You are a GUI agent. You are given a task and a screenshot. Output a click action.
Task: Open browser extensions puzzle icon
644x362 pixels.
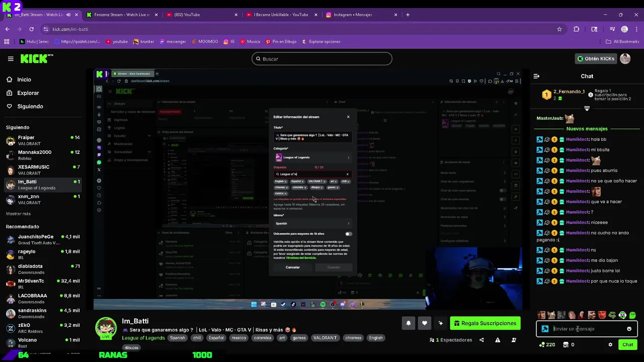pos(576,29)
